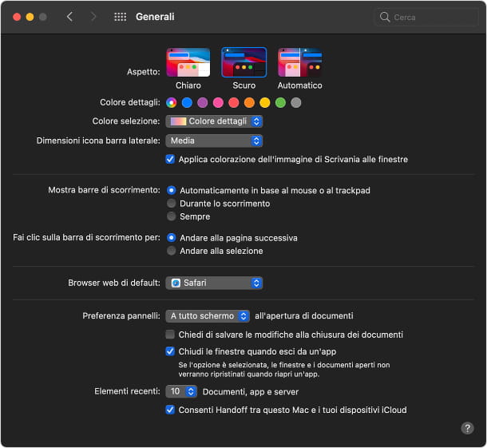Select Automaticamente in base al mouse radio
Image resolution: width=487 pixels, height=448 pixels.
pyautogui.click(x=171, y=190)
